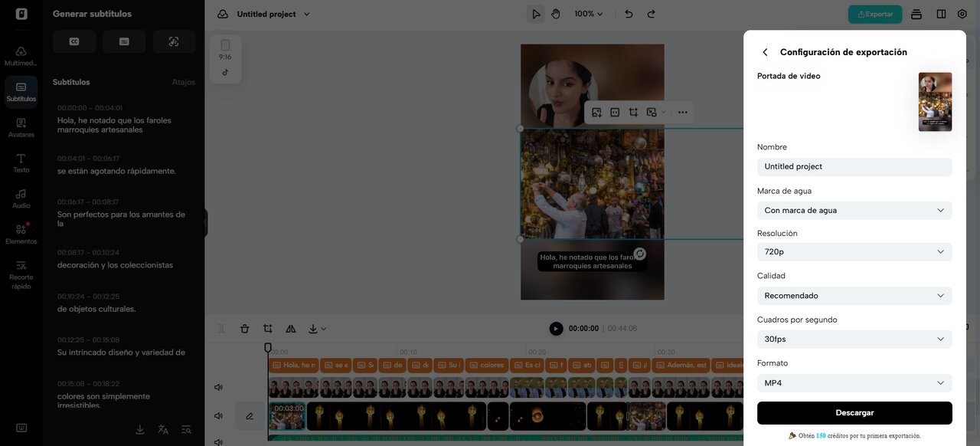Undo the last action
Viewport: 980px width, 446px height.
point(629,14)
